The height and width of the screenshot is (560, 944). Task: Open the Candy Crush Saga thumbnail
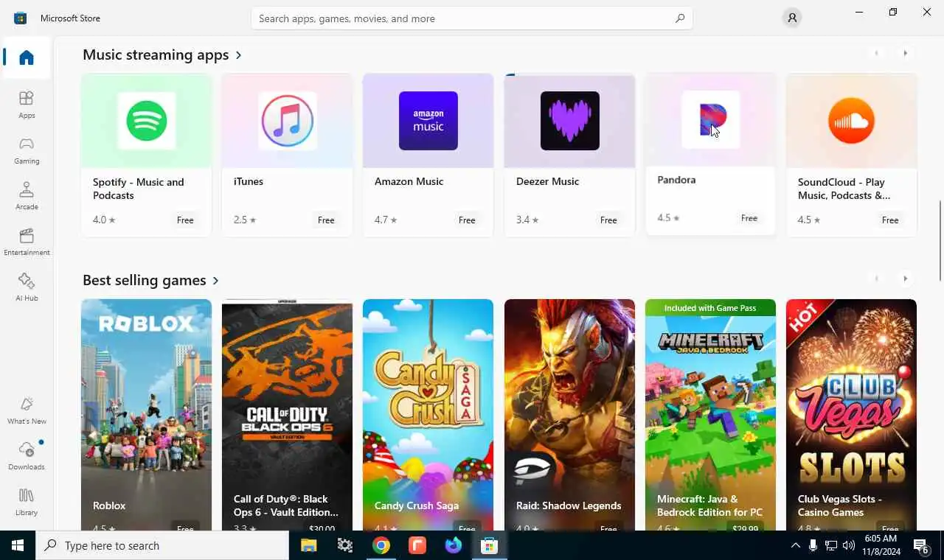click(428, 414)
